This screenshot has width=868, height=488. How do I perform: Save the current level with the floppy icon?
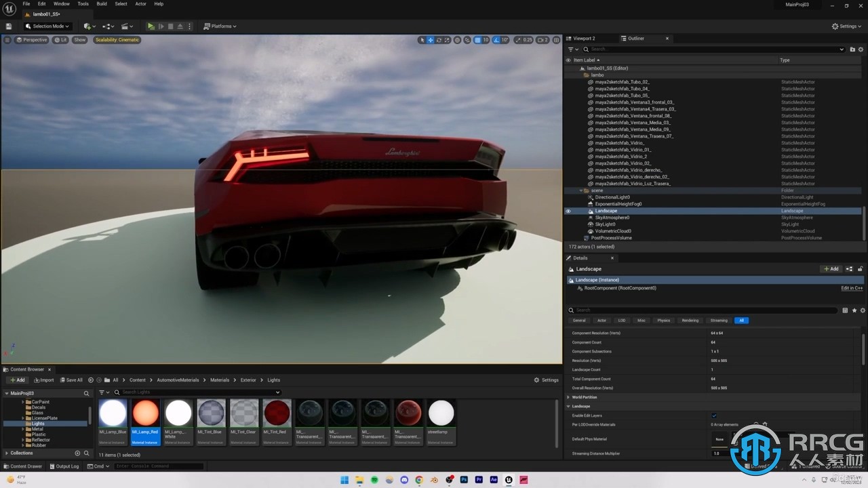(x=9, y=26)
